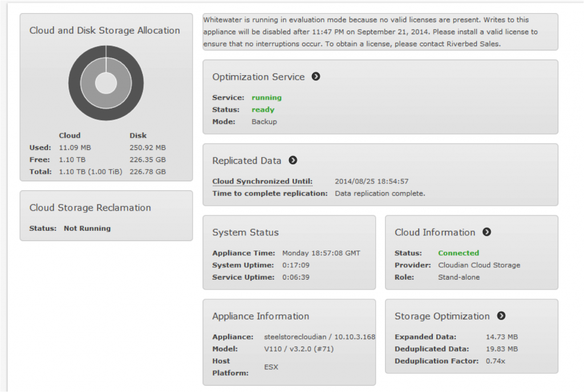Screen dimensions: 584x392
Task: Select model 'V110 / v3.2.0 (#71)'
Action: pyautogui.click(x=299, y=349)
